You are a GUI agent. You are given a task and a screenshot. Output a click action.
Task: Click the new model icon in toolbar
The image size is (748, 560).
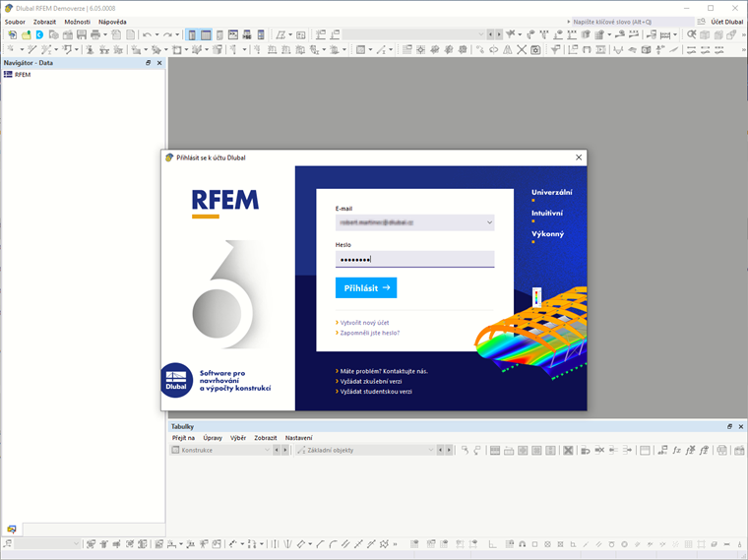tap(12, 34)
